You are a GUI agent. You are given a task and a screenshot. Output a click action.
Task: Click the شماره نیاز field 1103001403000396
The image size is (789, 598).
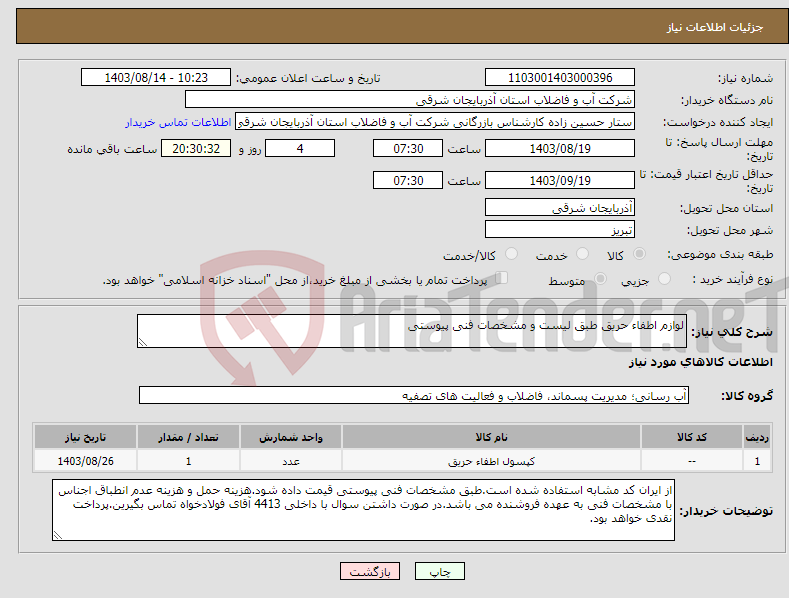pos(560,78)
